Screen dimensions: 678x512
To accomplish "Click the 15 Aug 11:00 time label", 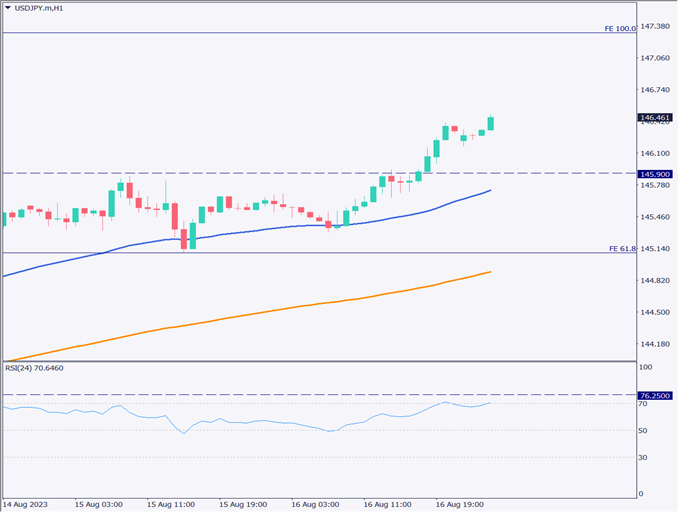I will coord(168,504).
